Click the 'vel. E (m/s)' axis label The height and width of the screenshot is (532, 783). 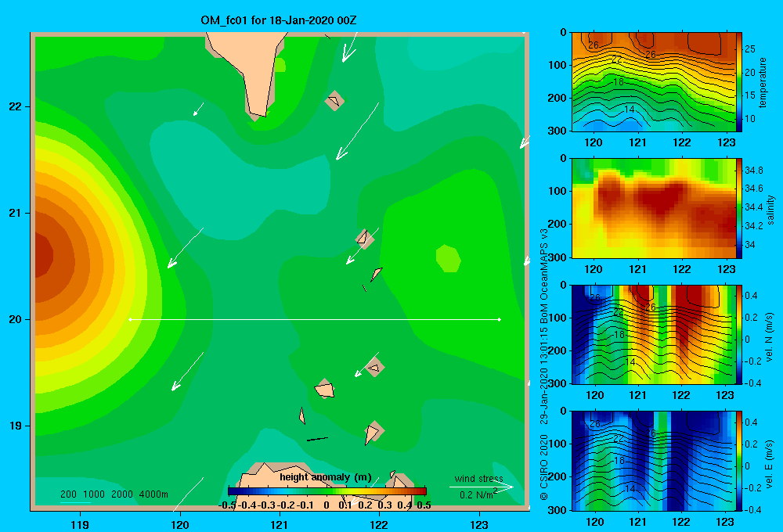[770, 462]
